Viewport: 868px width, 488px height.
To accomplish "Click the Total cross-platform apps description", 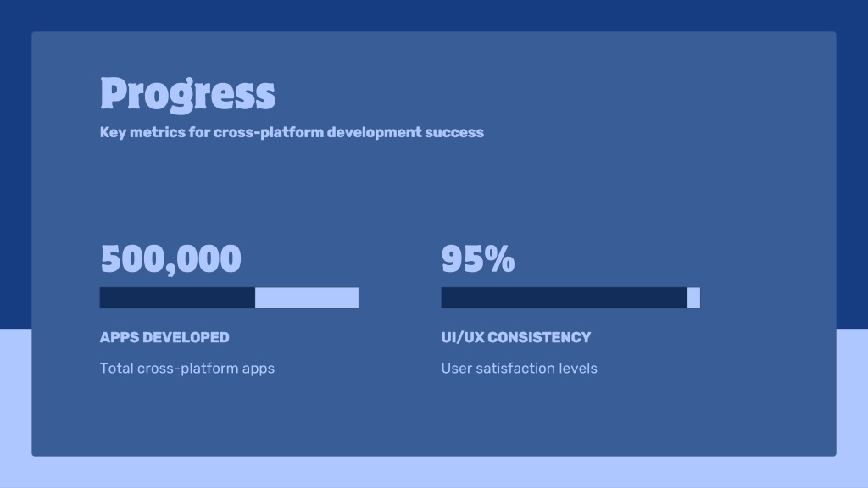I will click(187, 369).
